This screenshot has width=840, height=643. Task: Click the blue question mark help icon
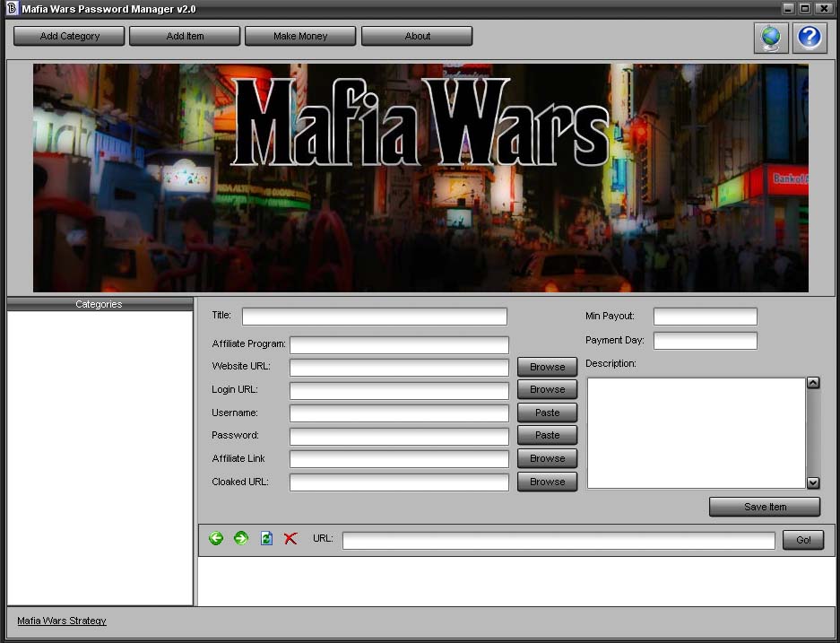[810, 38]
